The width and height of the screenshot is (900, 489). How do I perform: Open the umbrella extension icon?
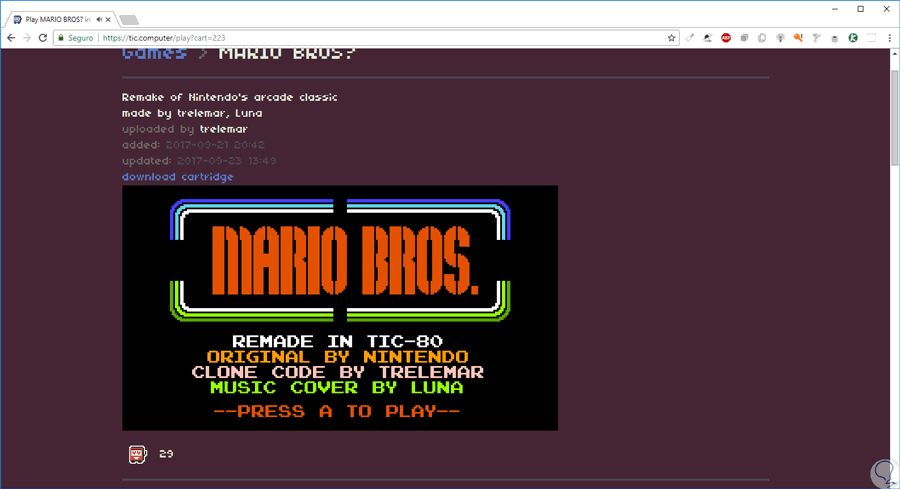pos(708,38)
